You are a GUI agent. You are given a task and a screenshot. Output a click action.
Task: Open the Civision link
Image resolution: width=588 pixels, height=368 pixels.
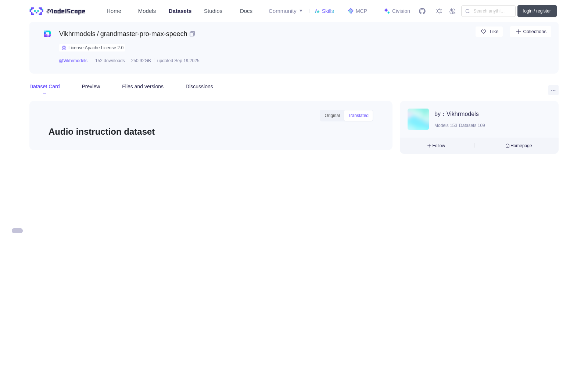[x=397, y=11]
